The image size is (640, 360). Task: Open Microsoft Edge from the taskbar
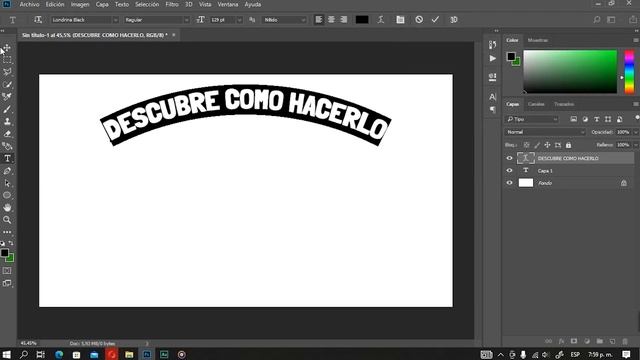59,354
